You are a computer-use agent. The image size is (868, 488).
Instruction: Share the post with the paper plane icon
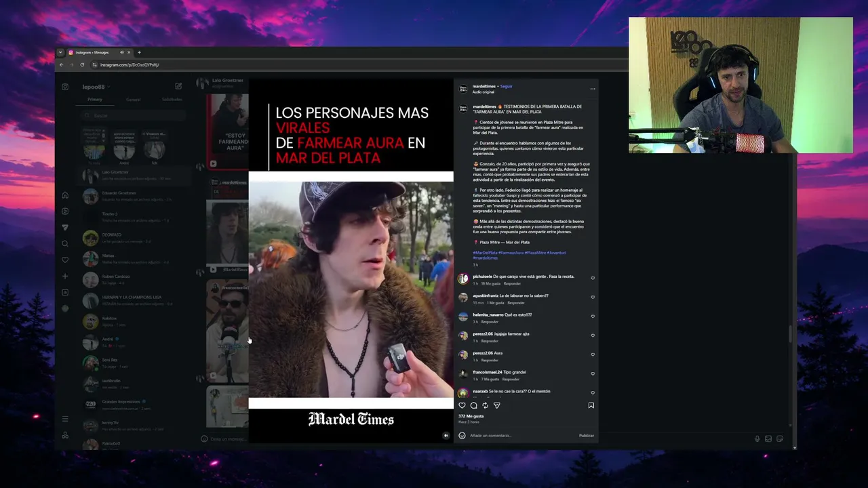coord(496,405)
